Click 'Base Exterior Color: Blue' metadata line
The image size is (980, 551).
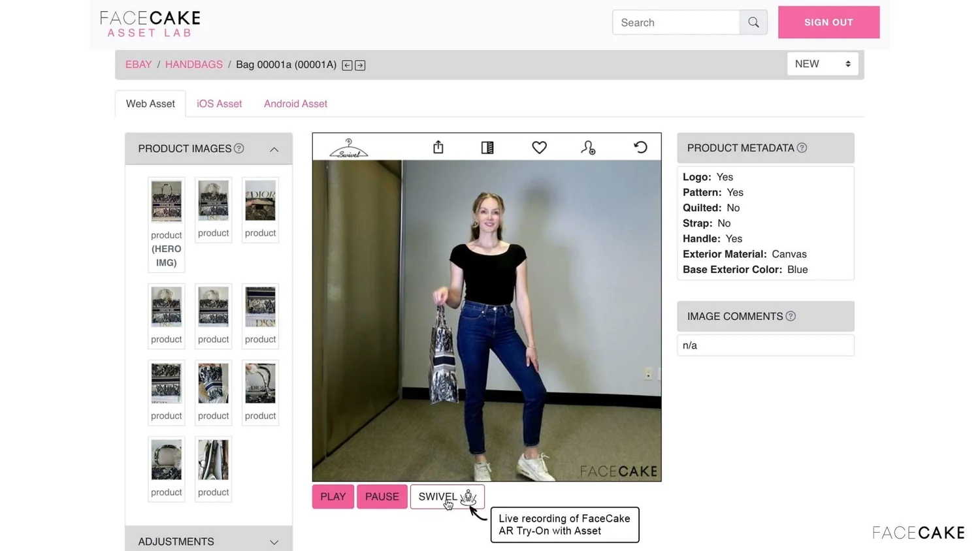click(x=745, y=270)
